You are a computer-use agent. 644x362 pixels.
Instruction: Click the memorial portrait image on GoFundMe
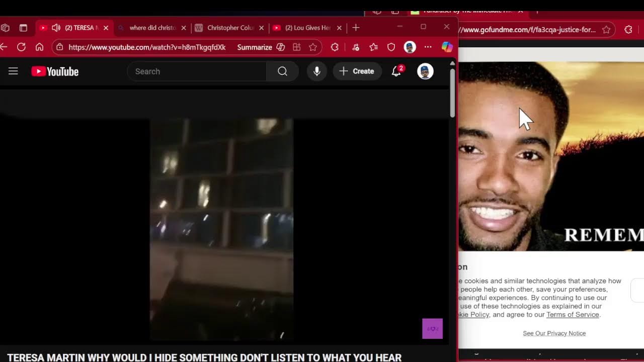(551, 156)
